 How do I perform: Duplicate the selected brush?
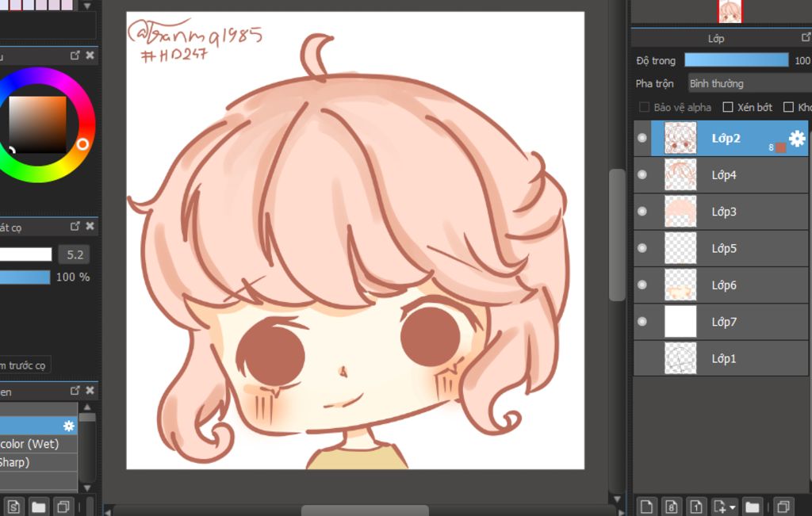[x=63, y=506]
